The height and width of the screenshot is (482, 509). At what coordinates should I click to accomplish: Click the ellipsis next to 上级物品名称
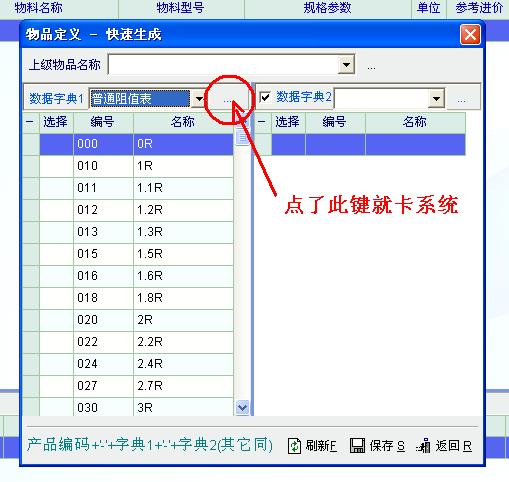coord(371,67)
